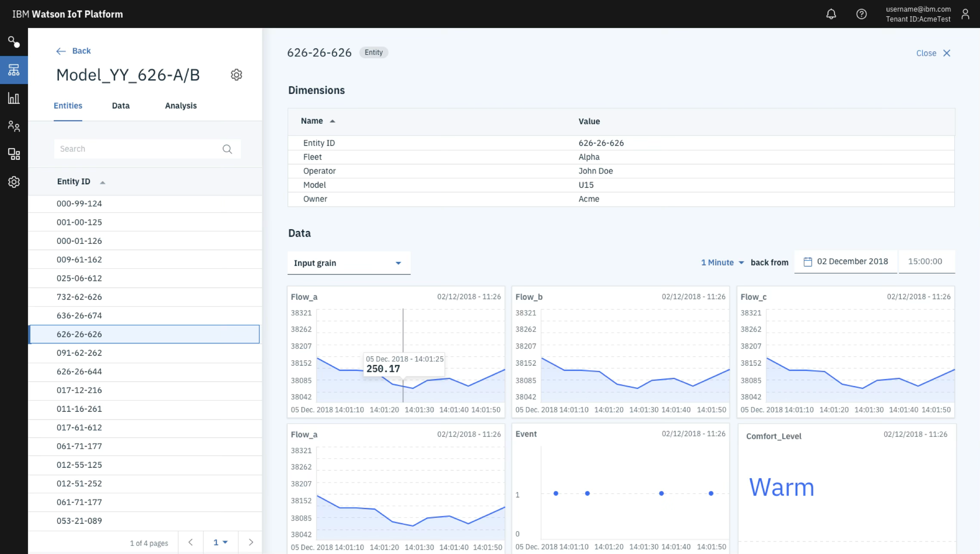Open platform settings via the sidebar gear
Image resolution: width=980 pixels, height=554 pixels.
(x=14, y=182)
